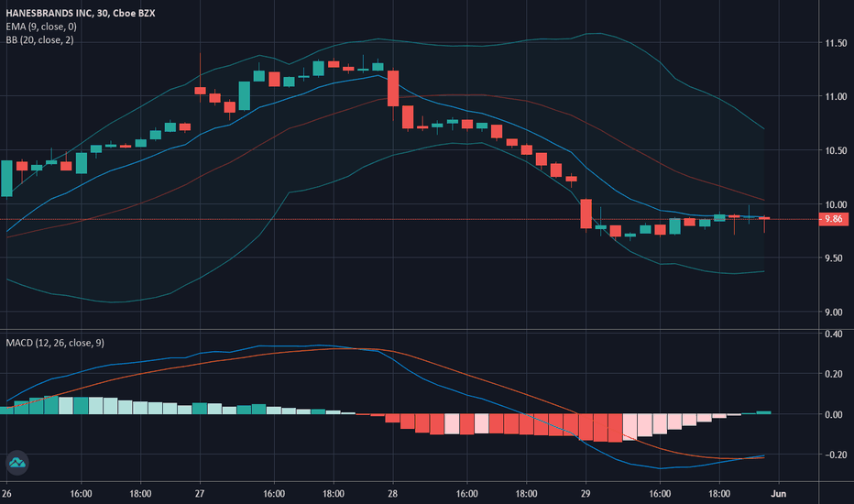Image resolution: width=854 pixels, height=504 pixels.
Task: Click the 18:00 label after date 29
Action: tap(719, 494)
